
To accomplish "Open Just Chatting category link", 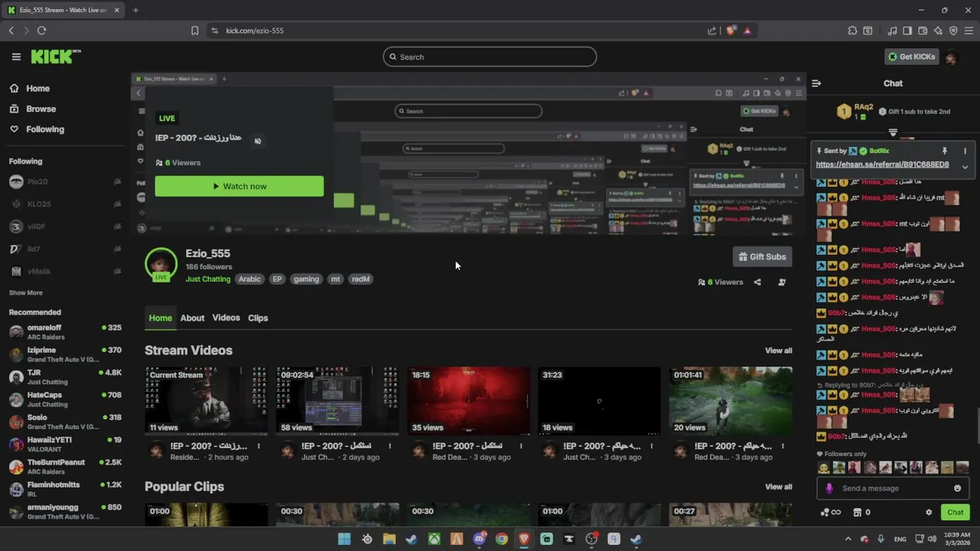I will [207, 279].
